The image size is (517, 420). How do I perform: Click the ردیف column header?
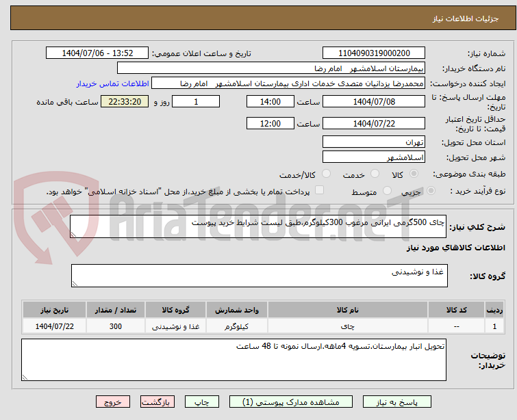[x=494, y=310]
